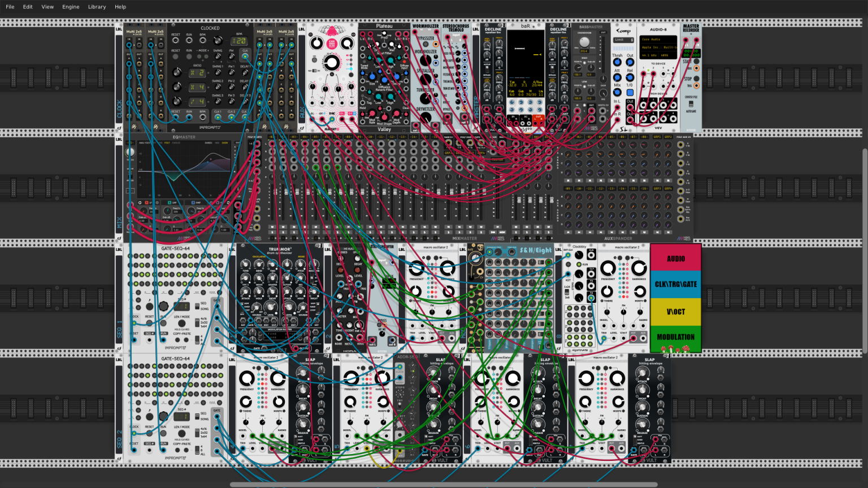The image size is (868, 488).
Task: Open the Help menu
Action: 120,7
